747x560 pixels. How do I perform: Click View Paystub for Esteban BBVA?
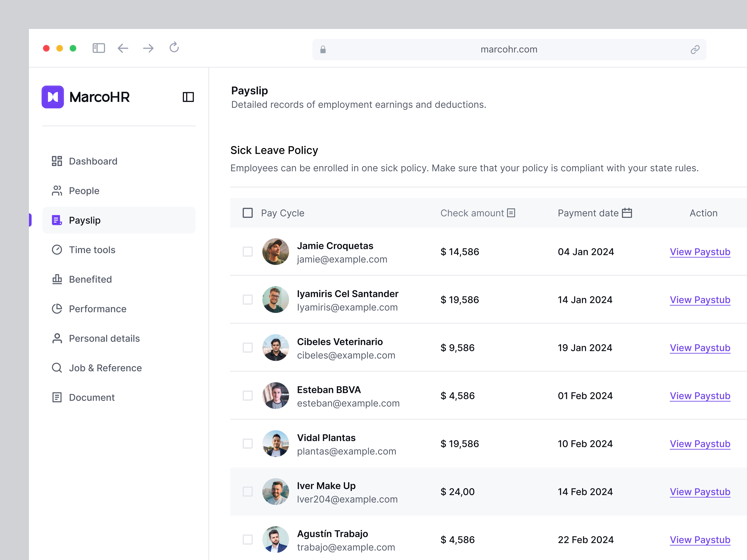pos(700,395)
